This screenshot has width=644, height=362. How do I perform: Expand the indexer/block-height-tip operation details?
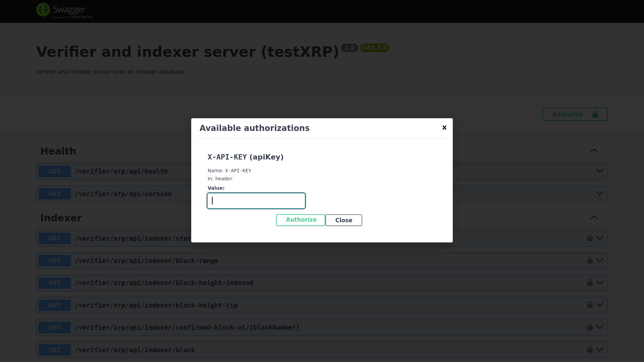[599, 305]
